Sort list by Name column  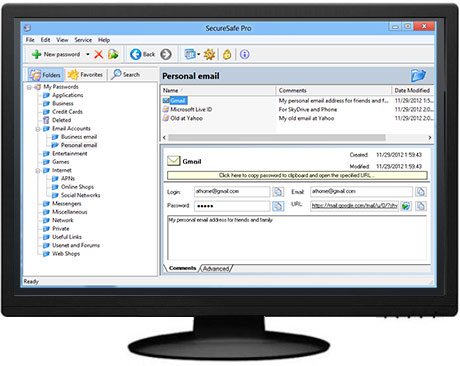coord(218,90)
